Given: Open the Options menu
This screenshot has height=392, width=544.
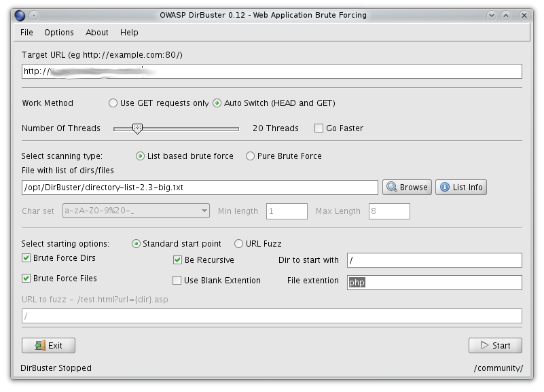Looking at the screenshot, I should pos(59,32).
